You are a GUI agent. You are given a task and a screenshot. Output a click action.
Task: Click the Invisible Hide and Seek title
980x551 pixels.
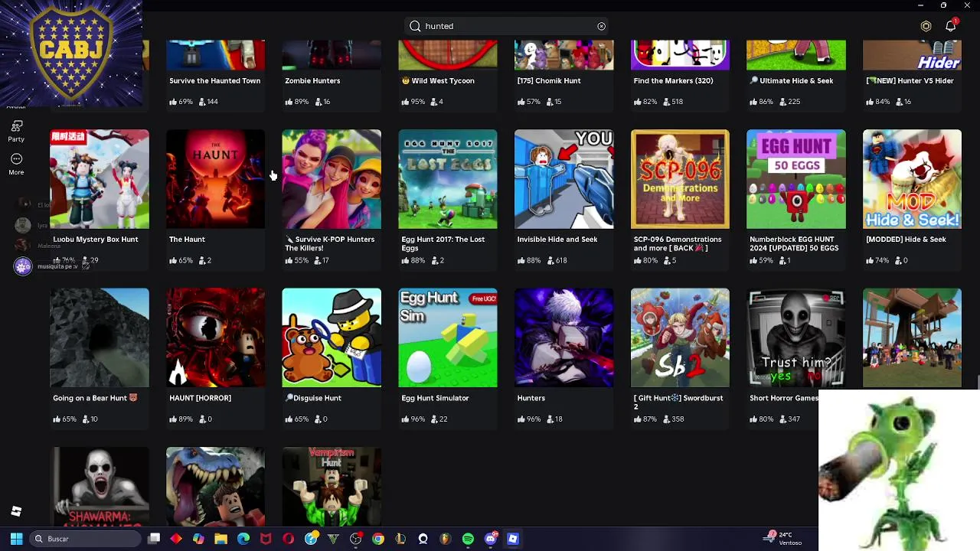click(x=557, y=240)
